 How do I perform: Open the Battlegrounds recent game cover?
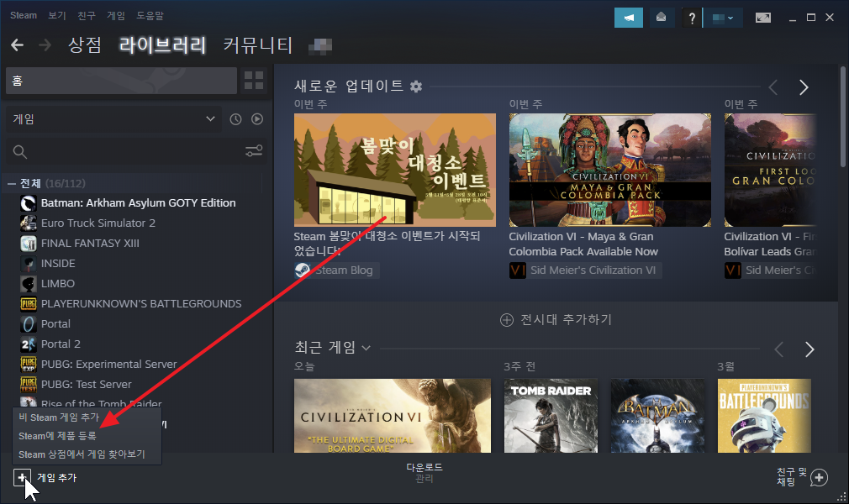764,416
